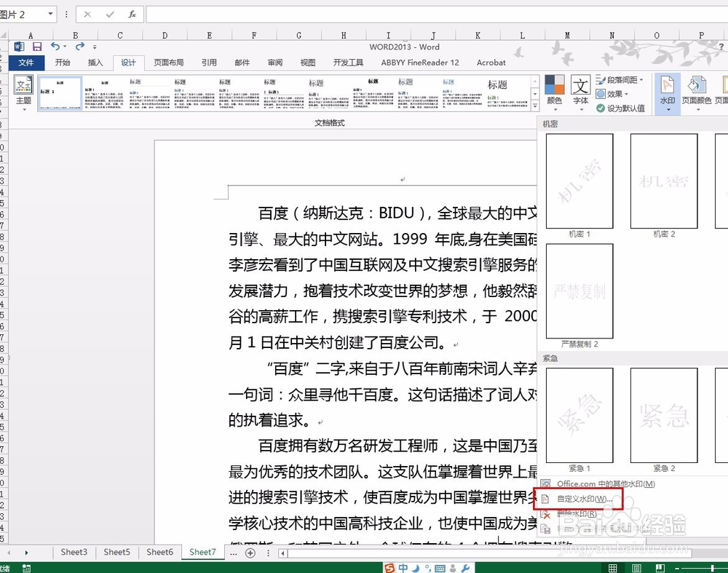Select the Sheet7 worksheet tab

point(202,552)
